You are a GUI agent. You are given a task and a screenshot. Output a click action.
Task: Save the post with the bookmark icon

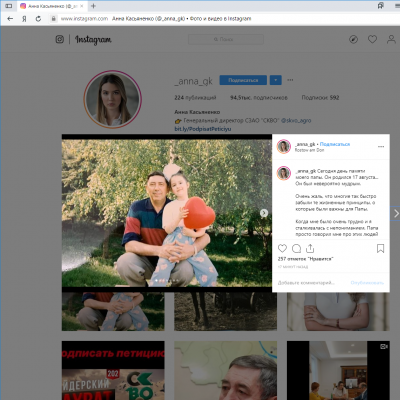click(380, 248)
